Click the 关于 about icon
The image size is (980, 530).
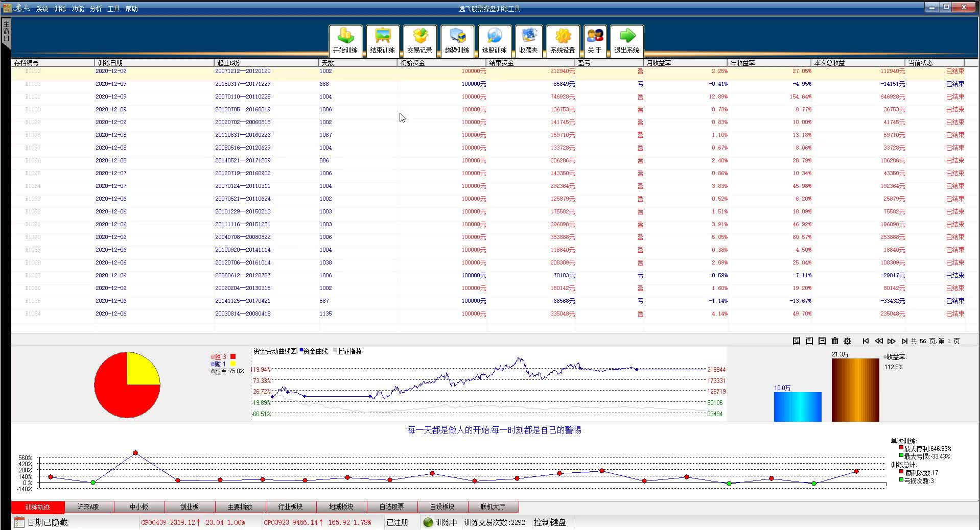[595, 40]
